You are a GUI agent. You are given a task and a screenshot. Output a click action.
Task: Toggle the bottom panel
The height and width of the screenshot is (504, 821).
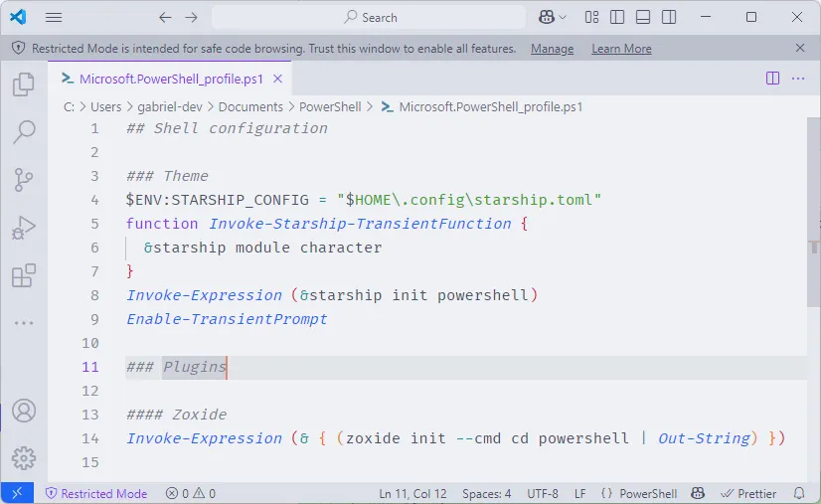(x=643, y=17)
